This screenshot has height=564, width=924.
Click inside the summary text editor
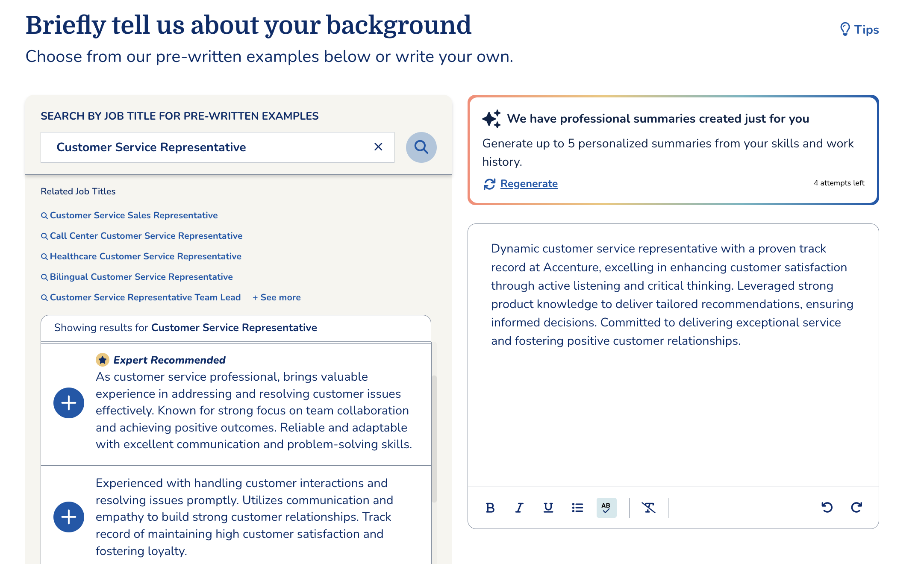673,355
